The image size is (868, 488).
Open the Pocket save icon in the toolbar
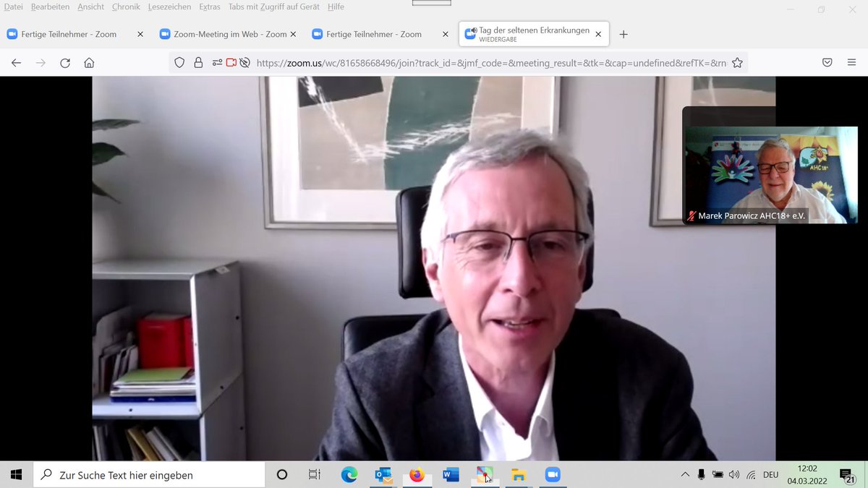click(827, 63)
